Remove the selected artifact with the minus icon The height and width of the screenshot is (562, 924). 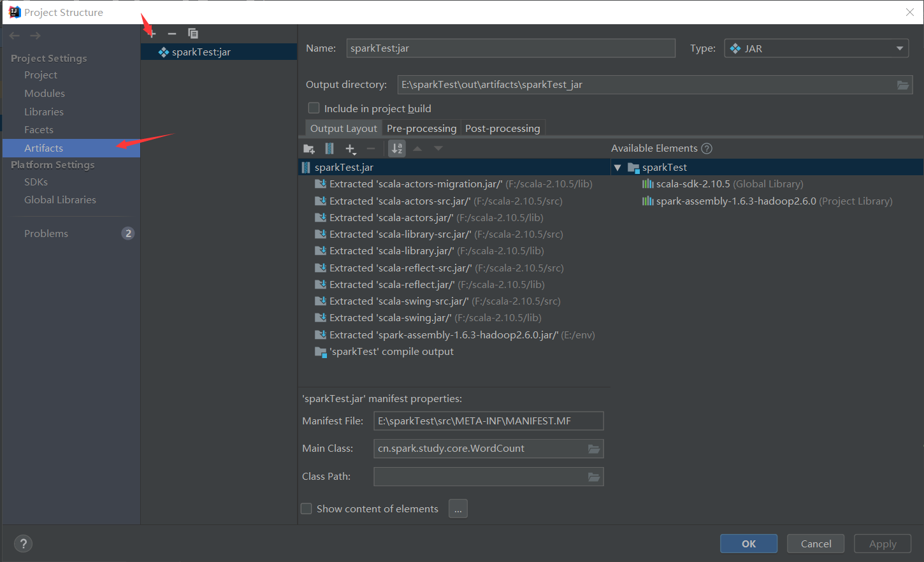pos(171,33)
